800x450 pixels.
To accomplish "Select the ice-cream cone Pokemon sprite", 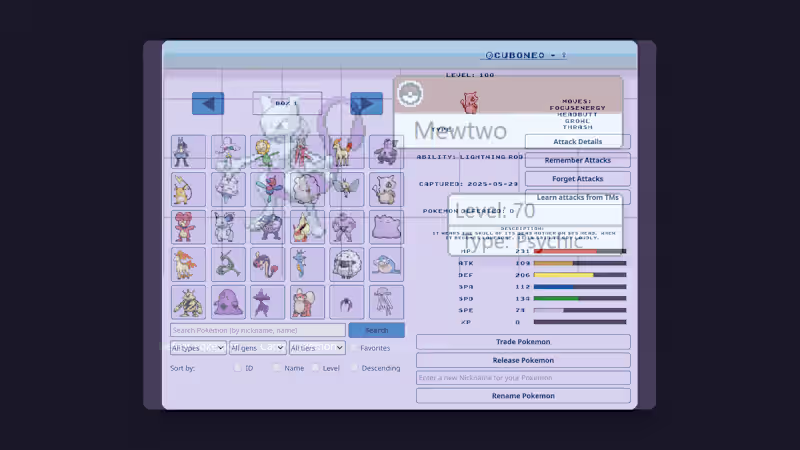I will point(228,189).
